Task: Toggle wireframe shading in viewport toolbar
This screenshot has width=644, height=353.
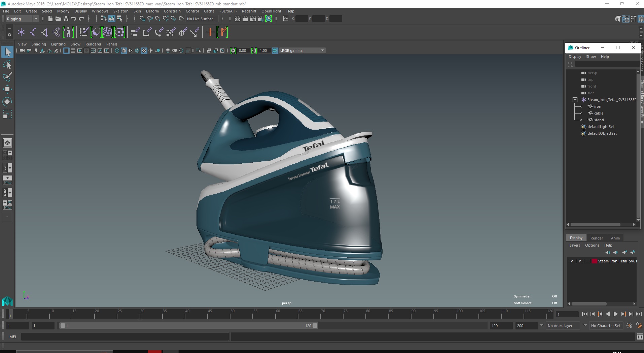Action: point(117,51)
